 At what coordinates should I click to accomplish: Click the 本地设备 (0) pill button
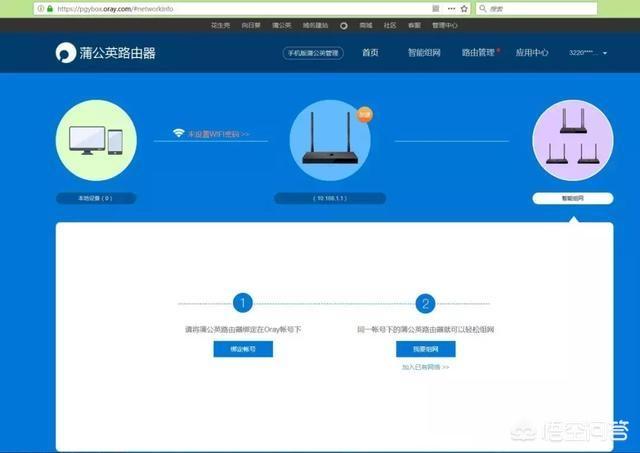pos(96,198)
